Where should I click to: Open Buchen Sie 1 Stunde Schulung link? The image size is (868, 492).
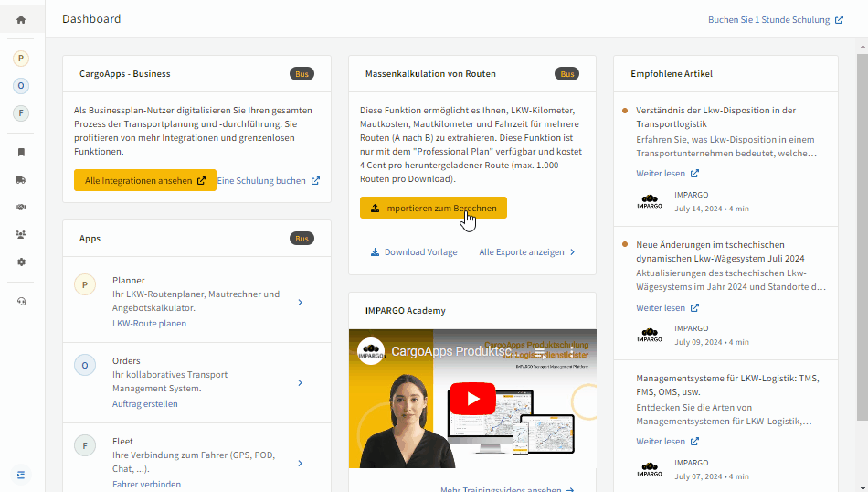(776, 19)
